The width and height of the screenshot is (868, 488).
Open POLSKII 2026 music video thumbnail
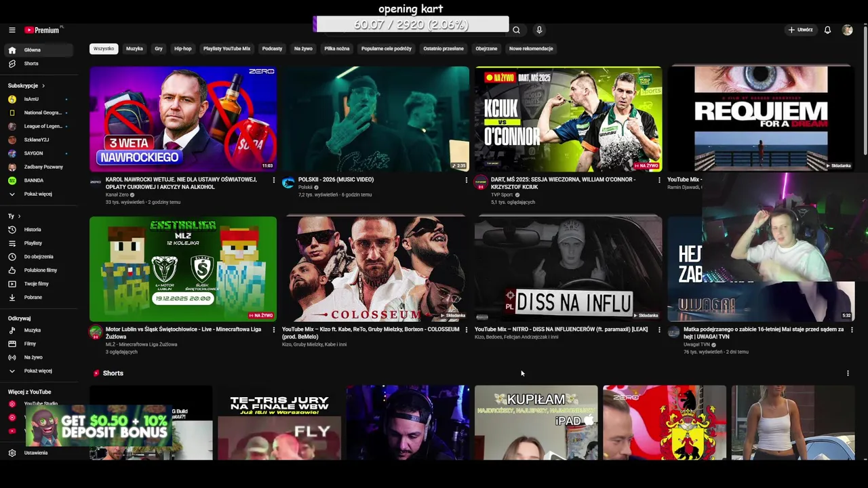376,119
